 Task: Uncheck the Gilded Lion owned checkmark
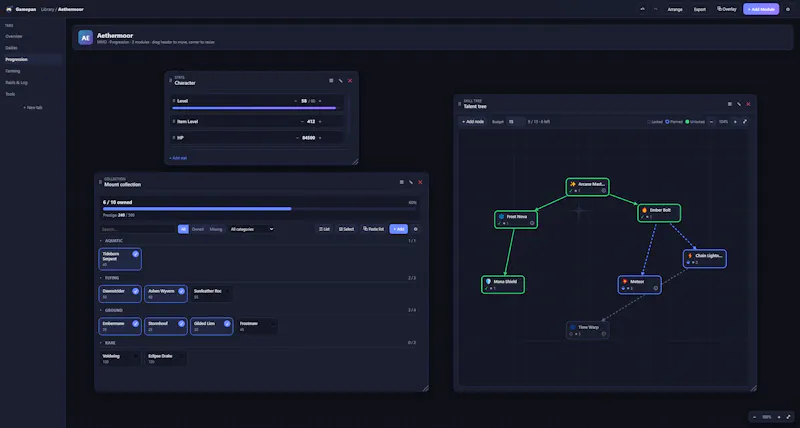tap(227, 323)
